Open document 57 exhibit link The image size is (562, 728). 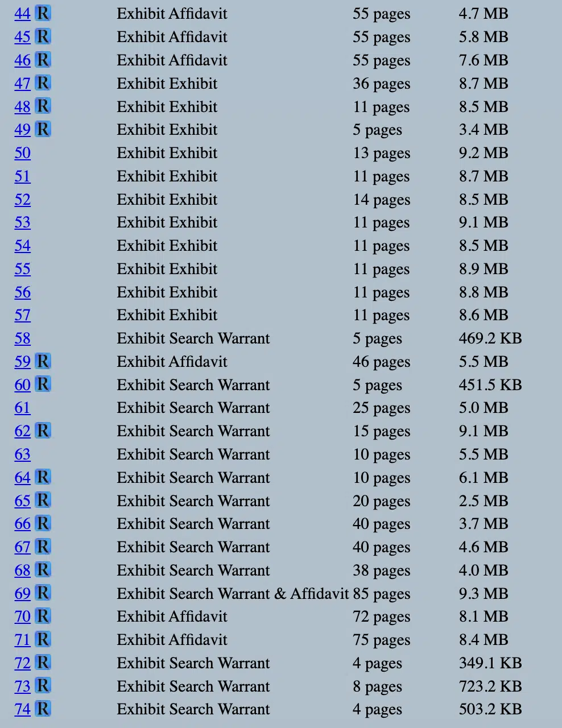[23, 315]
